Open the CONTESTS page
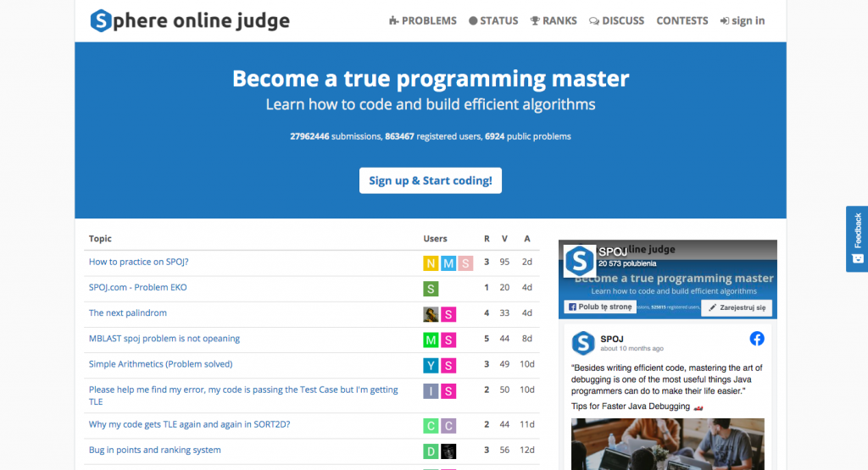Image resolution: width=868 pixels, height=470 pixels. tap(682, 20)
